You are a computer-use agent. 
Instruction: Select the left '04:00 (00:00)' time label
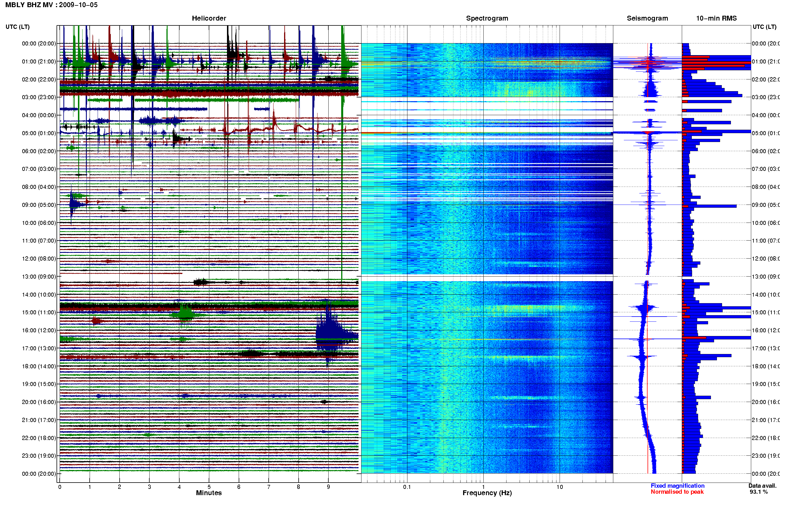pos(39,115)
